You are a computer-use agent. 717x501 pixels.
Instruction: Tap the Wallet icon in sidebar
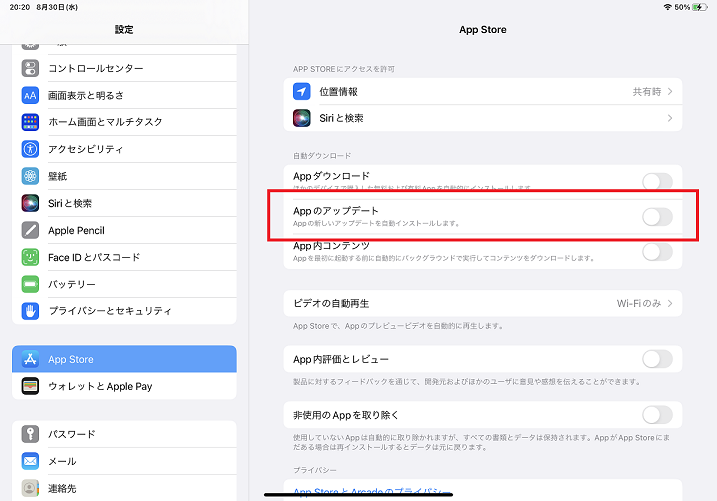click(x=30, y=386)
